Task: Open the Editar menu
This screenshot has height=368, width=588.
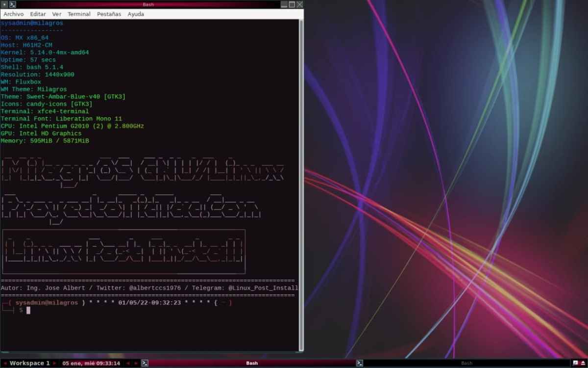Action: [x=38, y=14]
